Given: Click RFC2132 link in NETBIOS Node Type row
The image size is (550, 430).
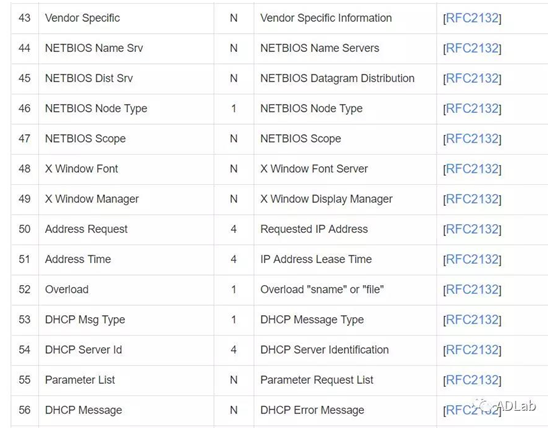Looking at the screenshot, I should tap(472, 108).
